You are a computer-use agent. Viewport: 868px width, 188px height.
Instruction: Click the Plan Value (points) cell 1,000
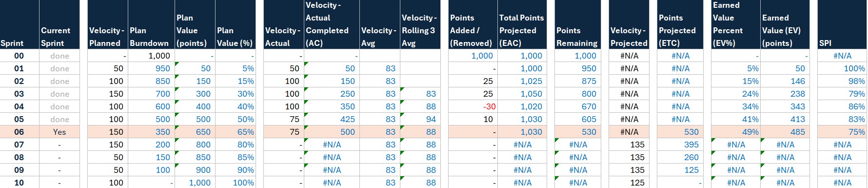point(195,183)
